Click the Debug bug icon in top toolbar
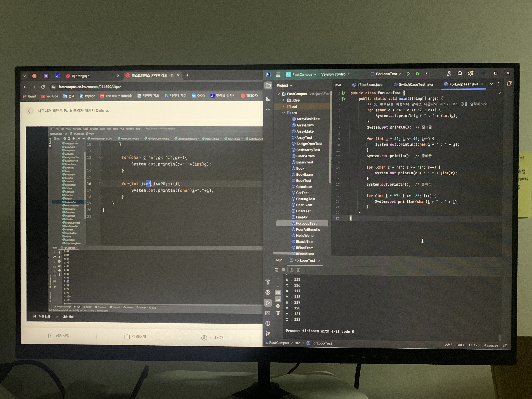 pos(417,74)
